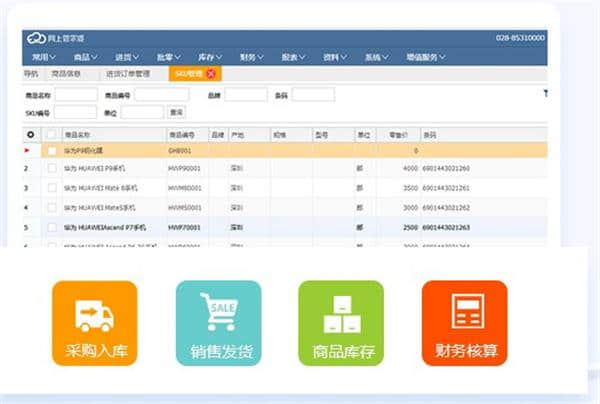The image size is (600, 404).
Task: Expand the 商品 dropdown menu
Action: 89,57
